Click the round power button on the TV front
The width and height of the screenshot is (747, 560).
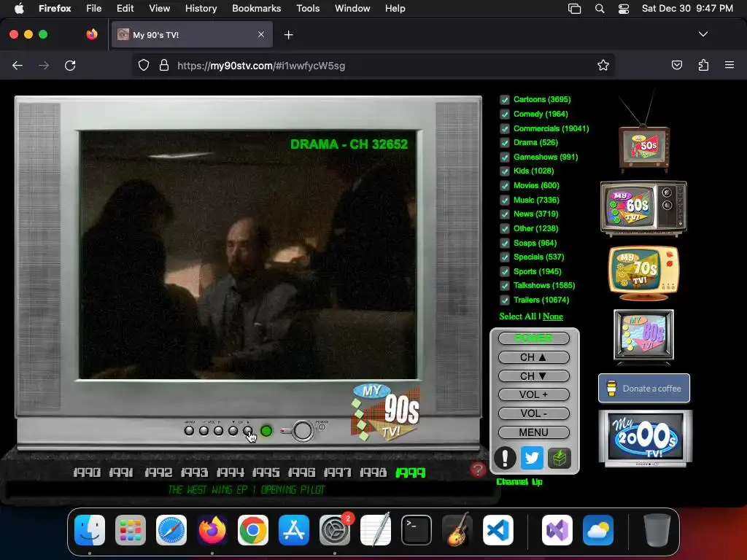click(x=303, y=431)
